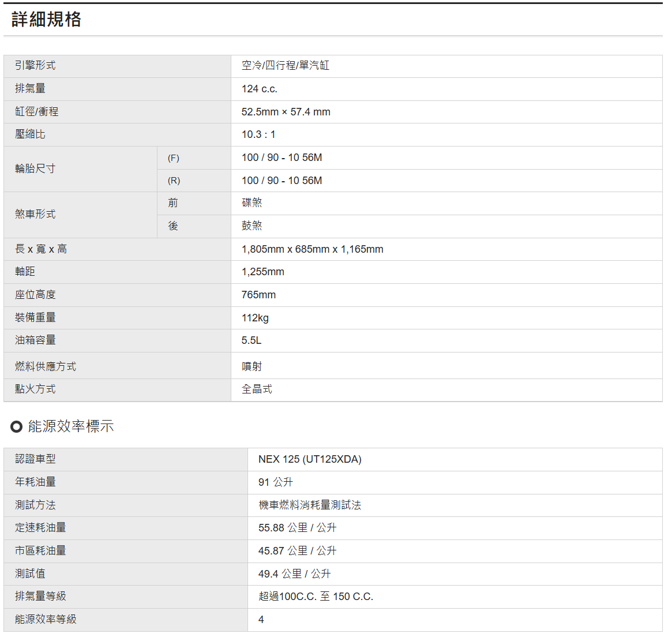Click the circle bullet beside 能源效率標示
The height and width of the screenshot is (641, 672).
pos(16,426)
